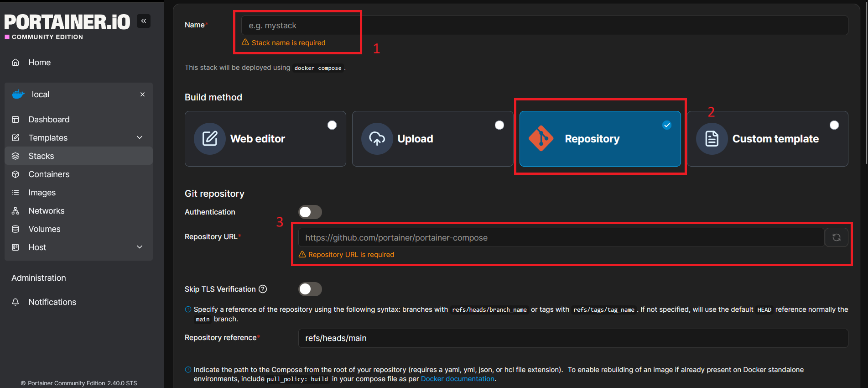The image size is (868, 388).
Task: Focus the stack Name input field
Action: tap(545, 26)
